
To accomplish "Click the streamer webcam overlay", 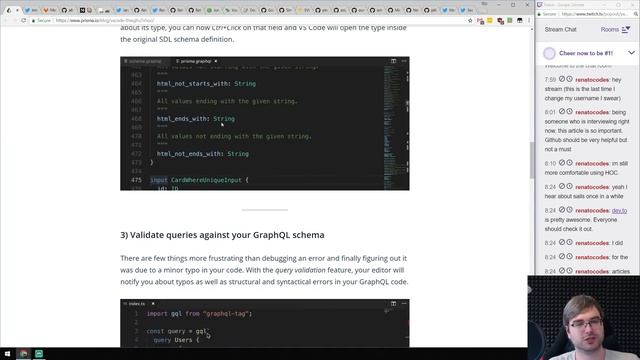I will (x=584, y=318).
